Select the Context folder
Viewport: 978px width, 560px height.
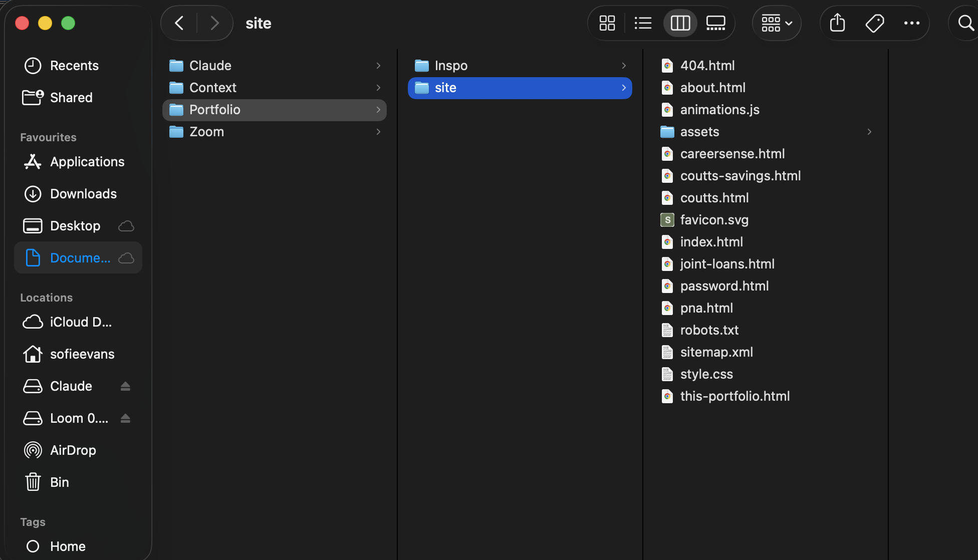coord(274,88)
